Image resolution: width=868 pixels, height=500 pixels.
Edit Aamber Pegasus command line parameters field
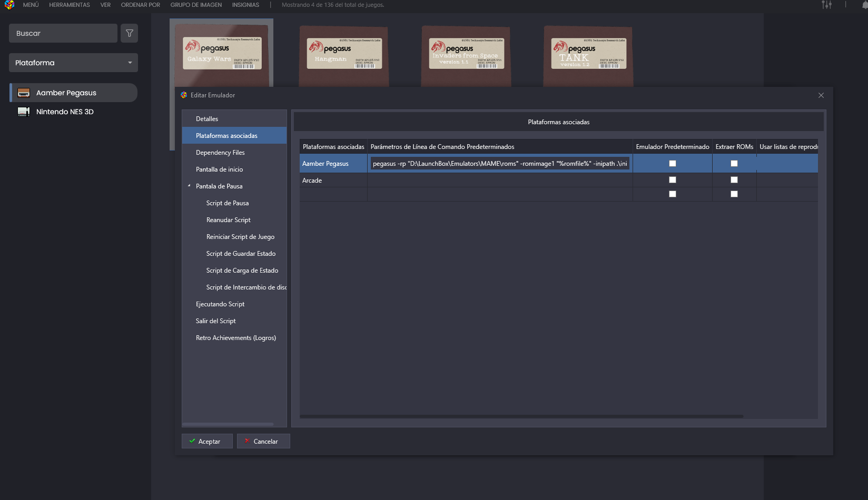click(x=500, y=164)
